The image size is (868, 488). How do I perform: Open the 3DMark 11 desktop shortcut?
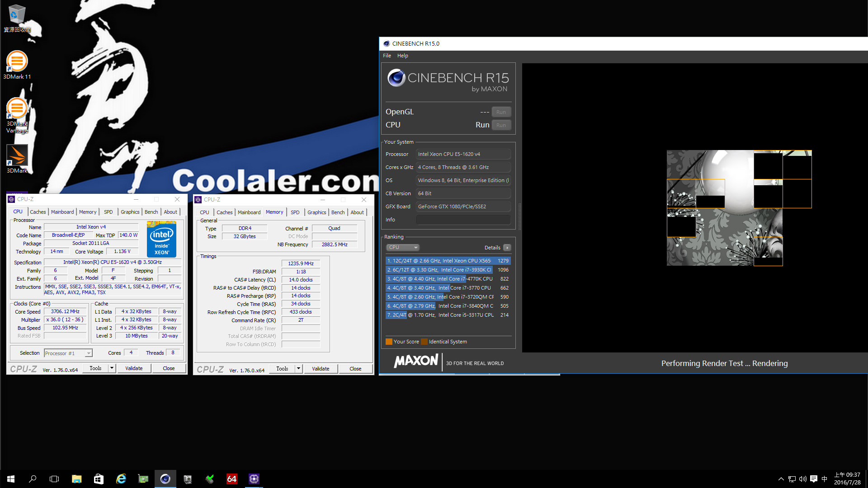coord(17,65)
